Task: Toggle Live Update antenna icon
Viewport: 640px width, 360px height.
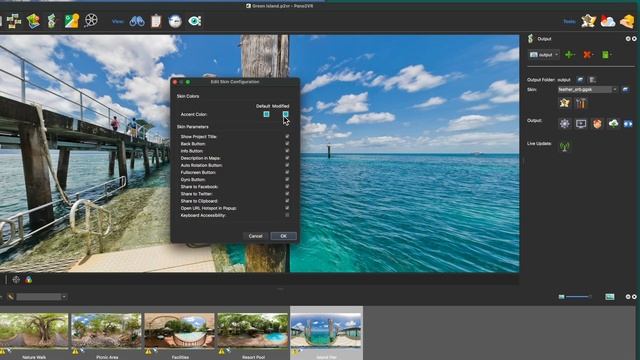Action: [564, 146]
